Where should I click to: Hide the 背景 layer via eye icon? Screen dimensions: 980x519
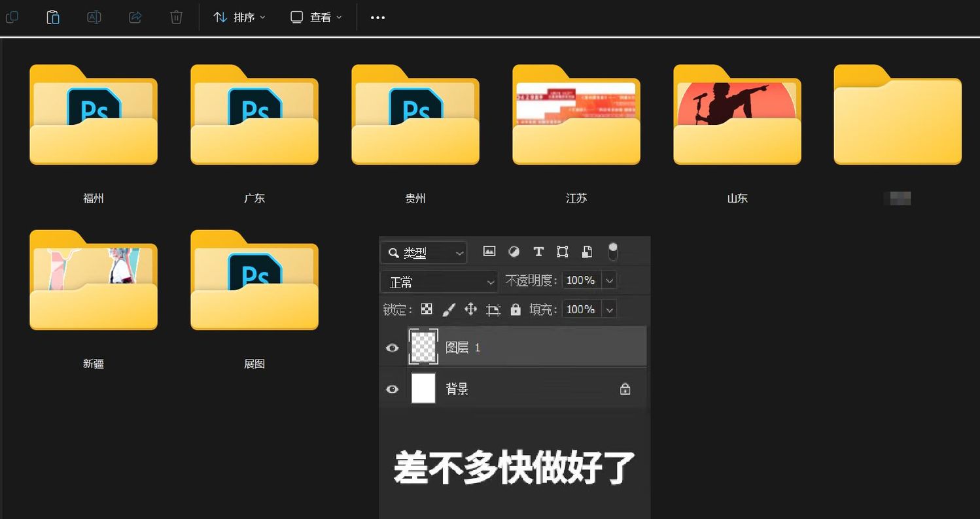[x=392, y=390]
